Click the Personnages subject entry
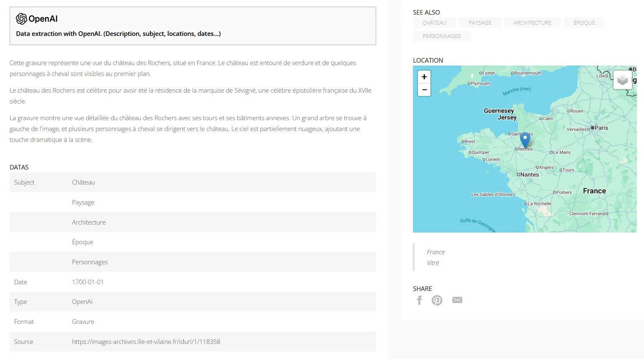The width and height of the screenshot is (644, 359). point(89,262)
